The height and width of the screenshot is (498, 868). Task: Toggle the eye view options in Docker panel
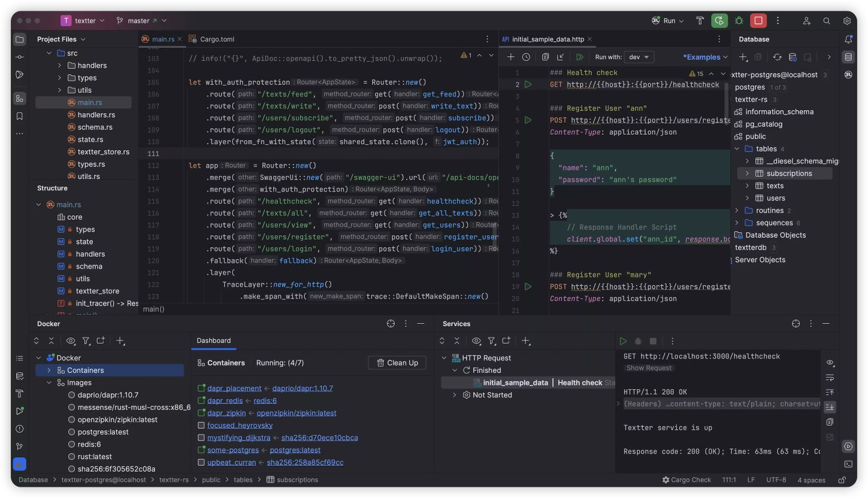tap(71, 341)
